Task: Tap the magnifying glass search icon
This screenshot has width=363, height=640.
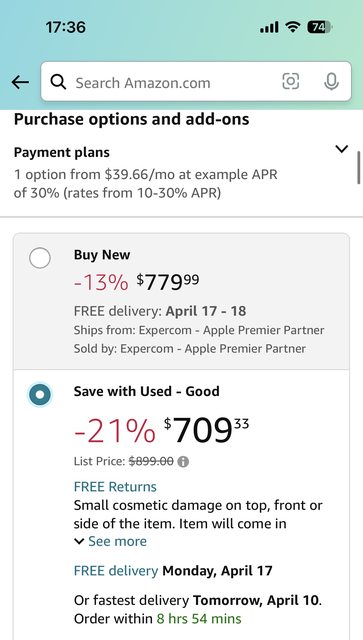Action: (x=58, y=82)
